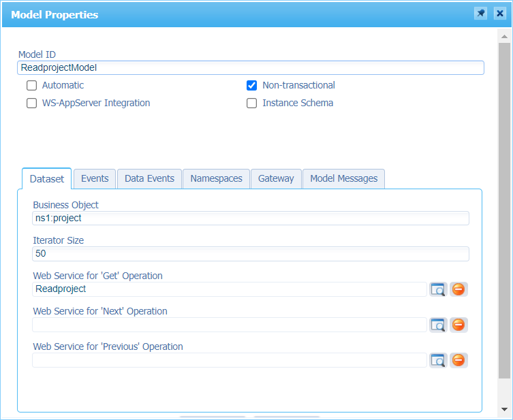
Task: Browse web service for 'Previous' Operation
Action: [438, 360]
